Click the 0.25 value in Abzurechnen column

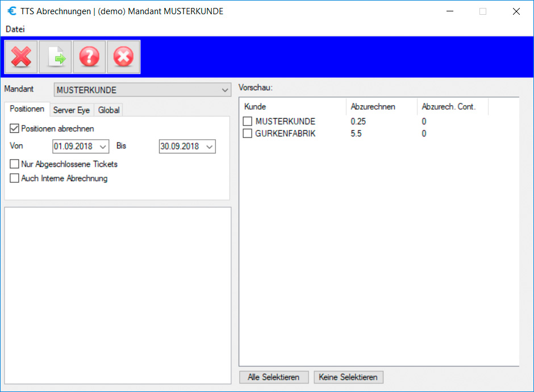click(x=358, y=121)
